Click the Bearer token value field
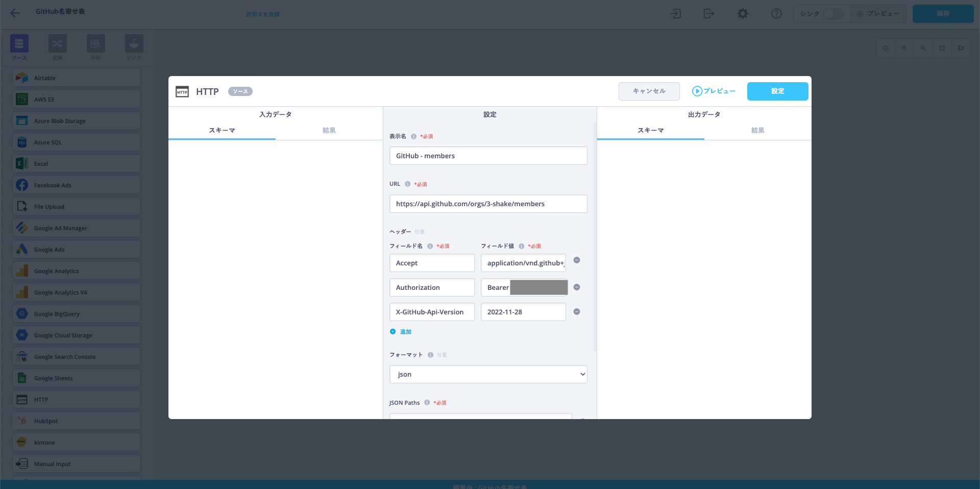This screenshot has width=980, height=489. click(x=523, y=288)
